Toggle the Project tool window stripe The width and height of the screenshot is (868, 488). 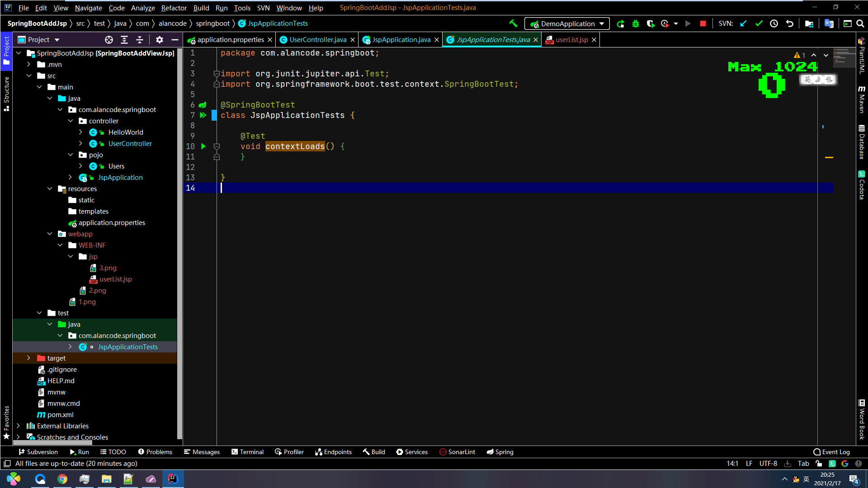point(6,51)
